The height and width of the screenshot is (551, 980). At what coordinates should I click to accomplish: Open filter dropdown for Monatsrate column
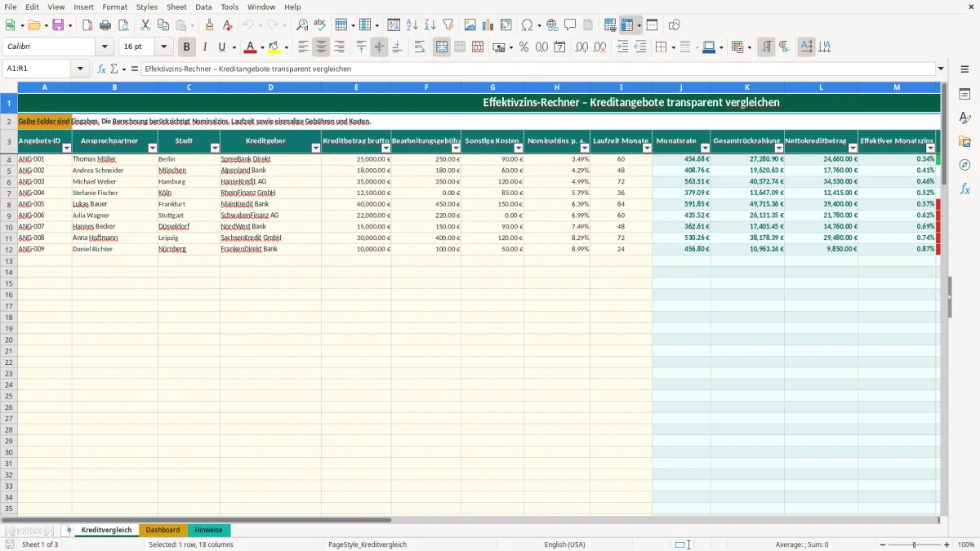705,149
